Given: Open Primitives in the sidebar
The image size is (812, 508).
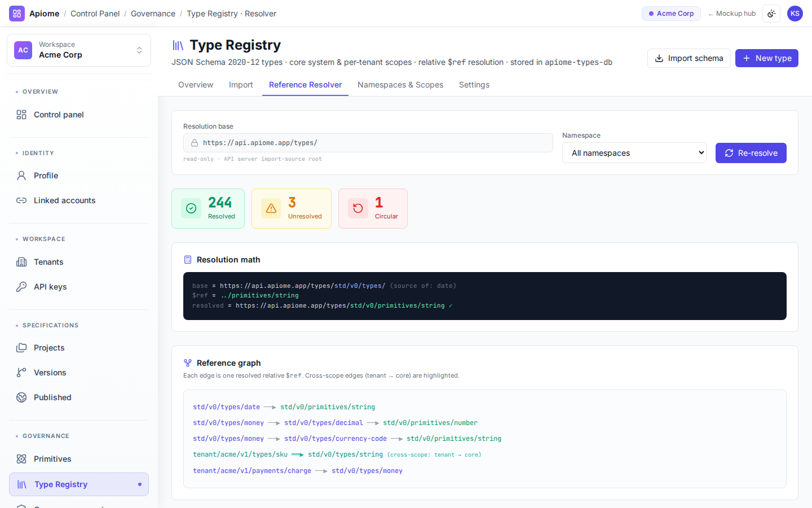Looking at the screenshot, I should tap(79, 459).
